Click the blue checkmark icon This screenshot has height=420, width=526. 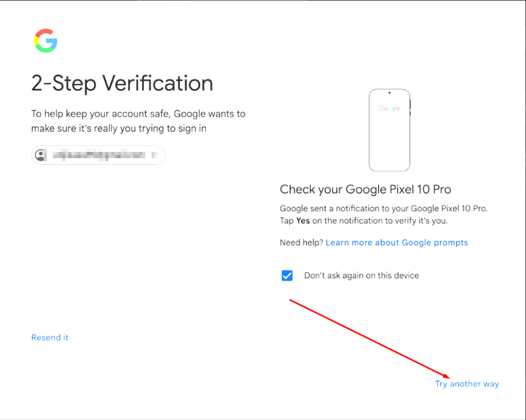point(287,276)
